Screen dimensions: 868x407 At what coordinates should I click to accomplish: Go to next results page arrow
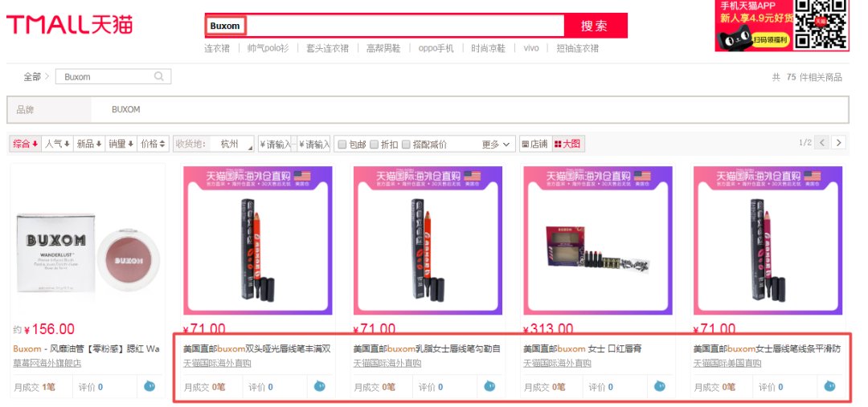click(x=838, y=143)
